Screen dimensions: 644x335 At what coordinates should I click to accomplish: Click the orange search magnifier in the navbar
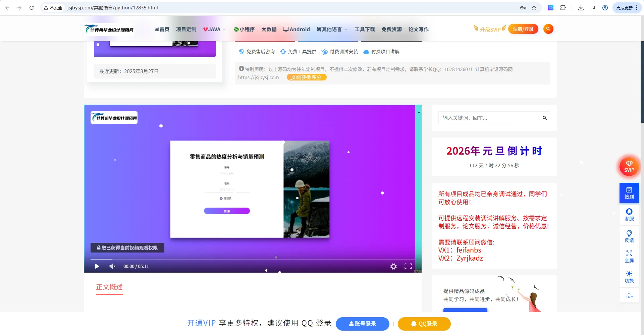(x=548, y=29)
